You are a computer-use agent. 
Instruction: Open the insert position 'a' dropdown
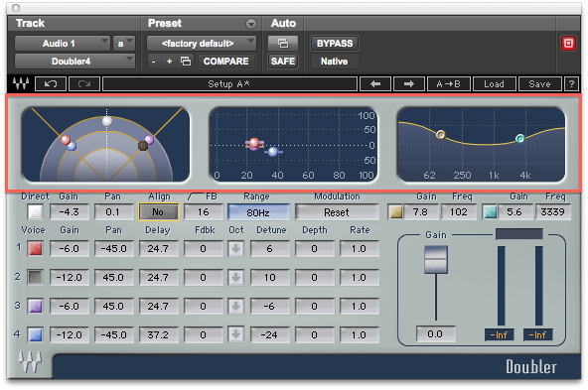coord(124,44)
